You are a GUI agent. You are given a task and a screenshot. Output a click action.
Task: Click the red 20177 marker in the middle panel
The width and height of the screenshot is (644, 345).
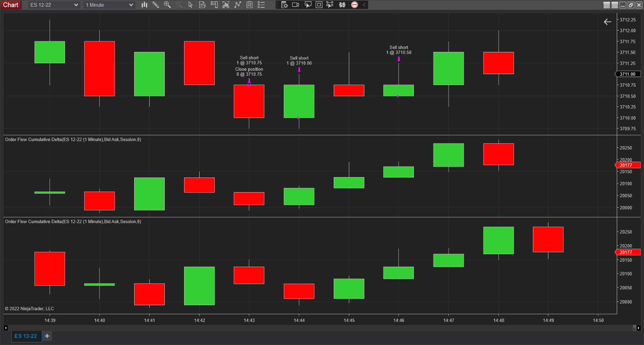tap(628, 165)
